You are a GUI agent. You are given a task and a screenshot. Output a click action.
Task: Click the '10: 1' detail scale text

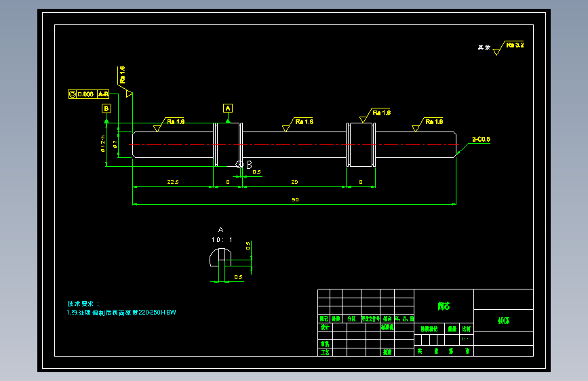tap(222, 239)
